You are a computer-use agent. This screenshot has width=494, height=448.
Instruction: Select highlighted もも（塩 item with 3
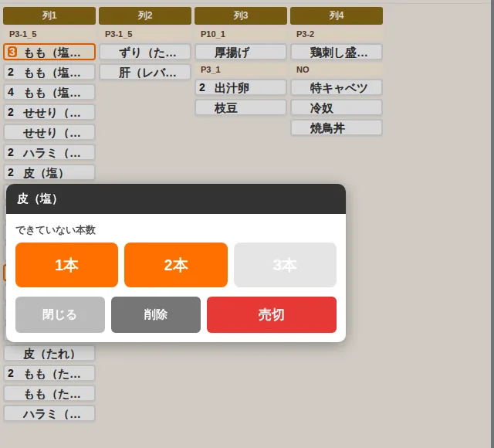[49, 52]
